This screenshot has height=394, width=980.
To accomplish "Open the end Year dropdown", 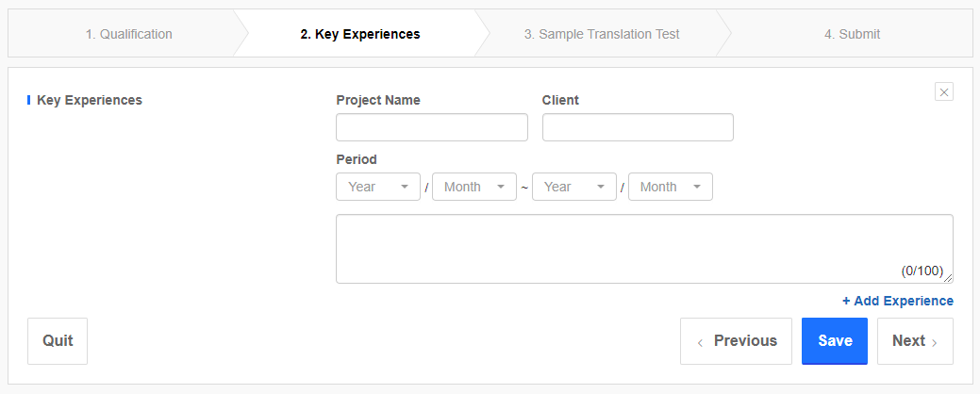I will click(x=574, y=187).
